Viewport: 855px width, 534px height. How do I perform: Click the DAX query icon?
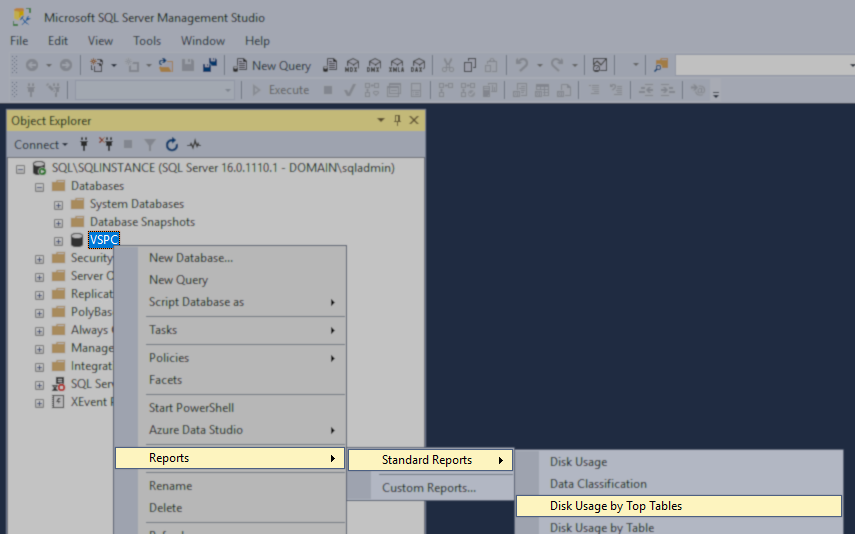pyautogui.click(x=418, y=66)
